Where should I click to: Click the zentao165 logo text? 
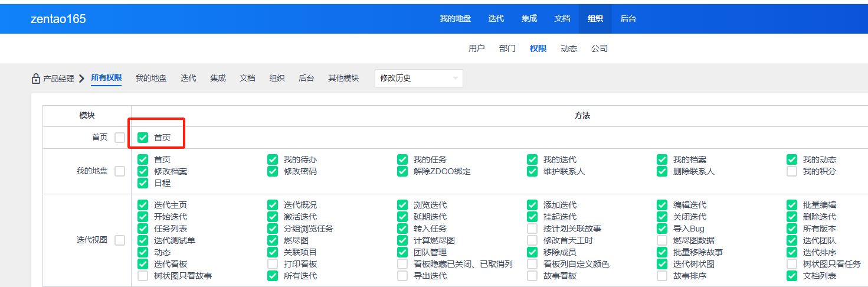pos(58,19)
